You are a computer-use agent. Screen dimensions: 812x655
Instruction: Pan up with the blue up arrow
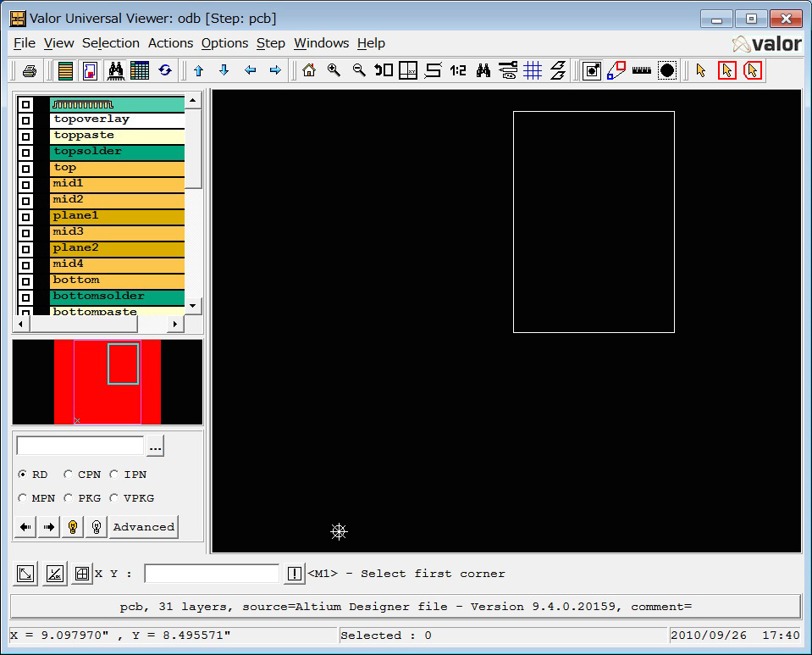pyautogui.click(x=199, y=70)
